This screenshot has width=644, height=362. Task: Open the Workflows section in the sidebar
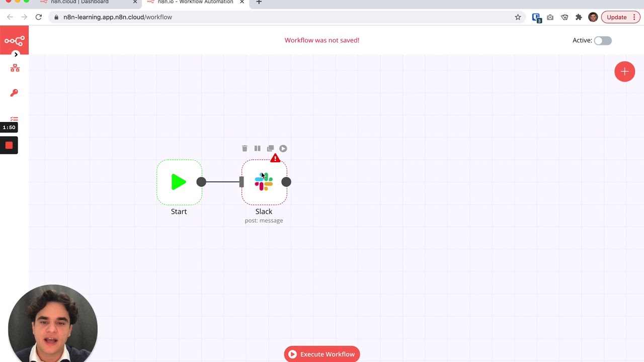(x=15, y=68)
